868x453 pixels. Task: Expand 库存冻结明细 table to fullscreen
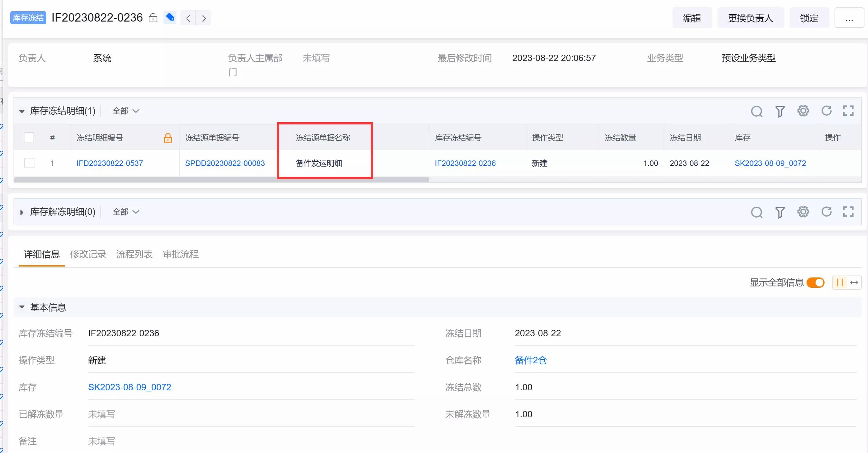(848, 111)
